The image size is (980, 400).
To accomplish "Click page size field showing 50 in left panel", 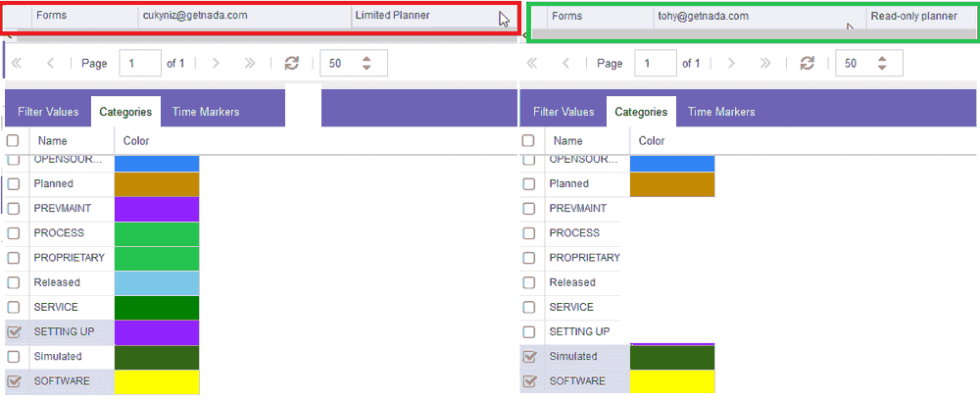I will pos(354,63).
